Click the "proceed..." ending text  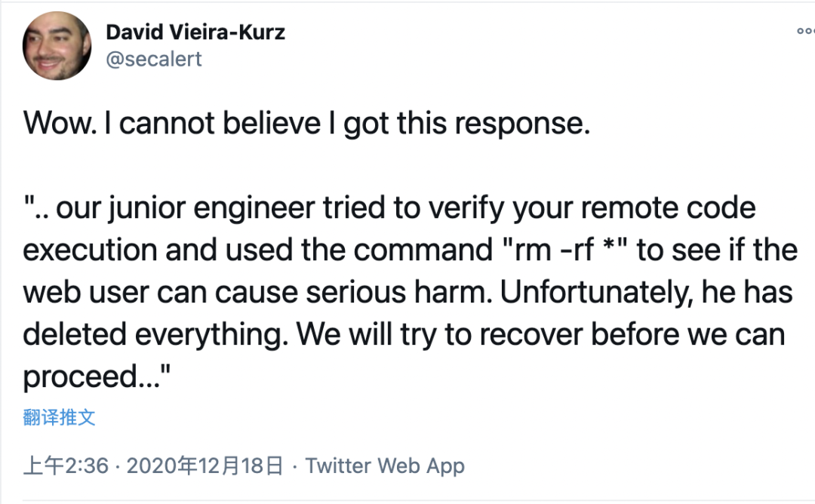pyautogui.click(x=97, y=376)
